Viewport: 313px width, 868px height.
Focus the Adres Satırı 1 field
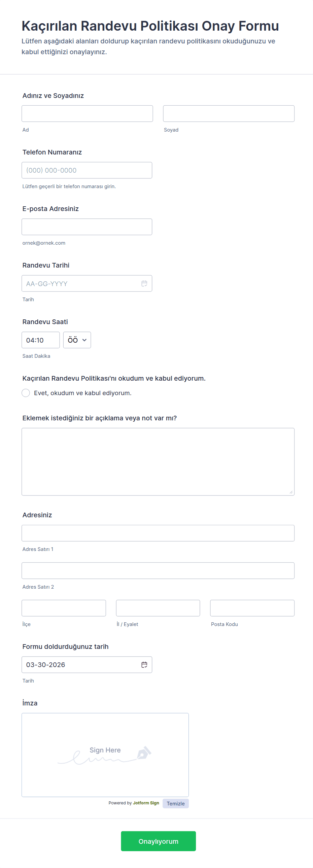pos(158,533)
